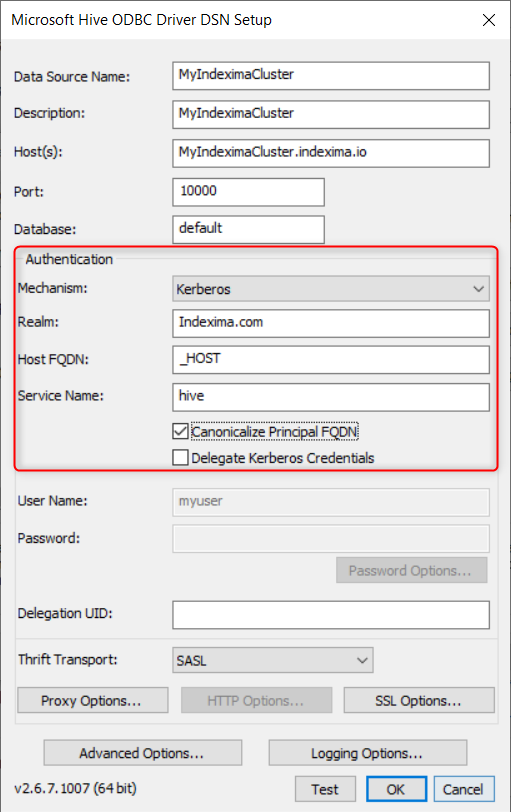The image size is (511, 812).
Task: Click the Test connection button
Action: pos(325,789)
